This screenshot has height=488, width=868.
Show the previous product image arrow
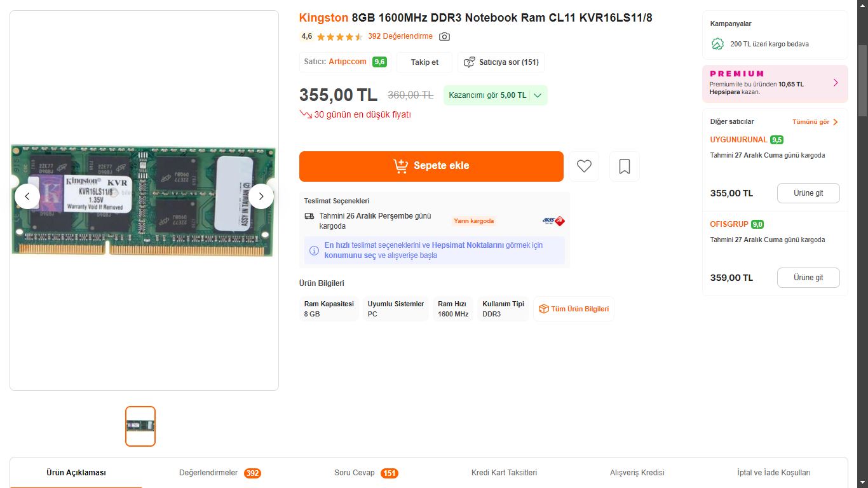click(x=27, y=196)
